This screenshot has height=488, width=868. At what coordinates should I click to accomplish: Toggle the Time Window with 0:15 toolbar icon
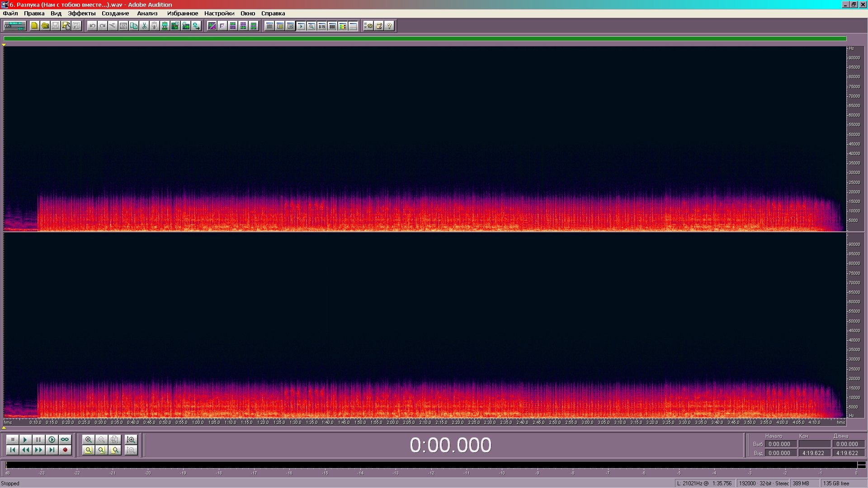pyautogui.click(x=321, y=26)
